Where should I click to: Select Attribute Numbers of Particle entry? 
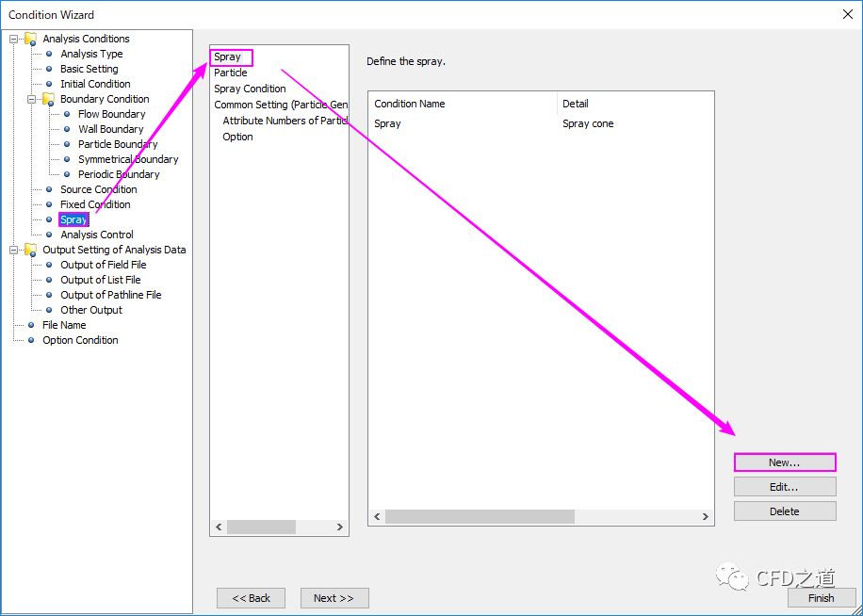click(x=285, y=121)
